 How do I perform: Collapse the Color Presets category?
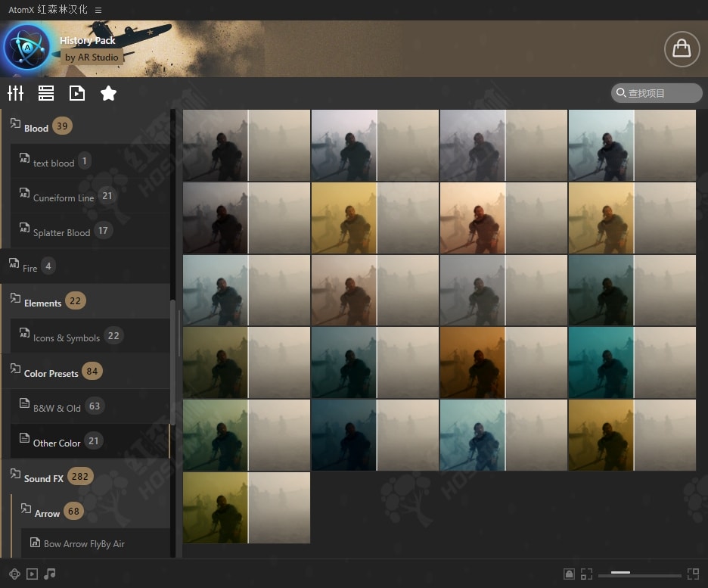click(x=51, y=372)
